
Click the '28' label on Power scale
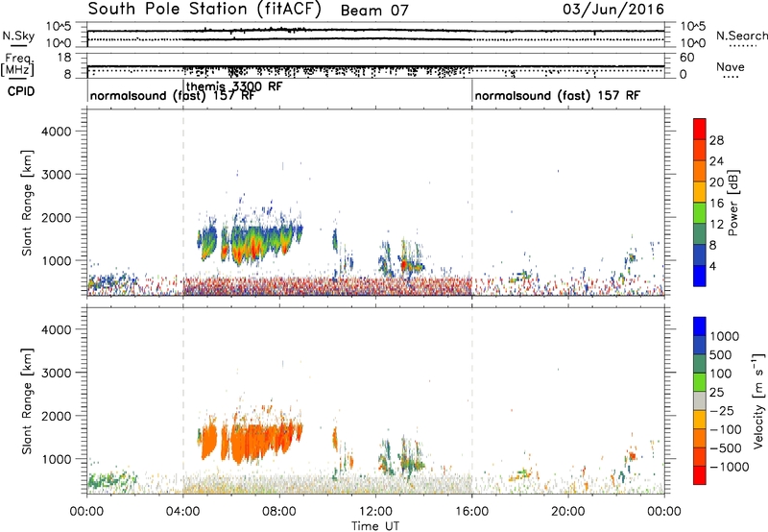(x=716, y=140)
